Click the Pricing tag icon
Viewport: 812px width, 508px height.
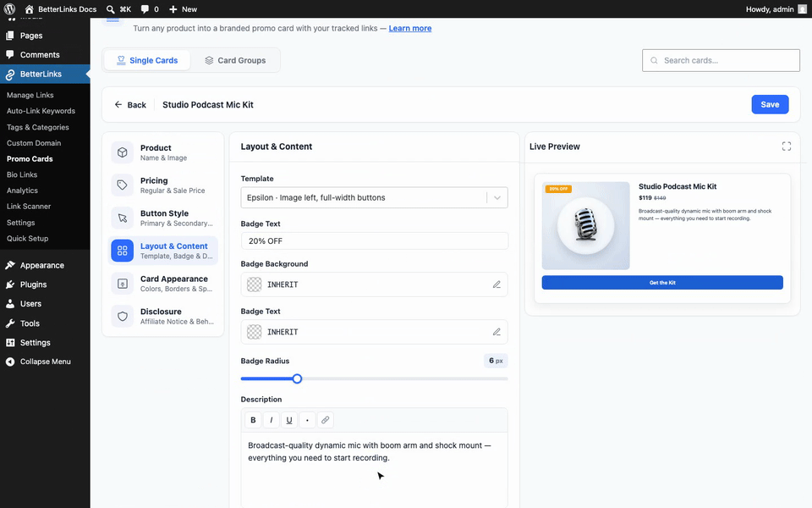point(122,185)
